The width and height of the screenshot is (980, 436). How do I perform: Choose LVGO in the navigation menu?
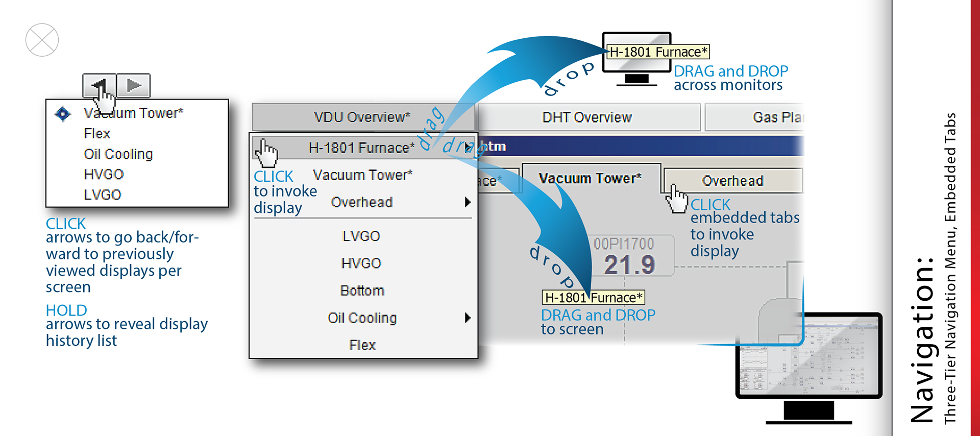pyautogui.click(x=361, y=236)
